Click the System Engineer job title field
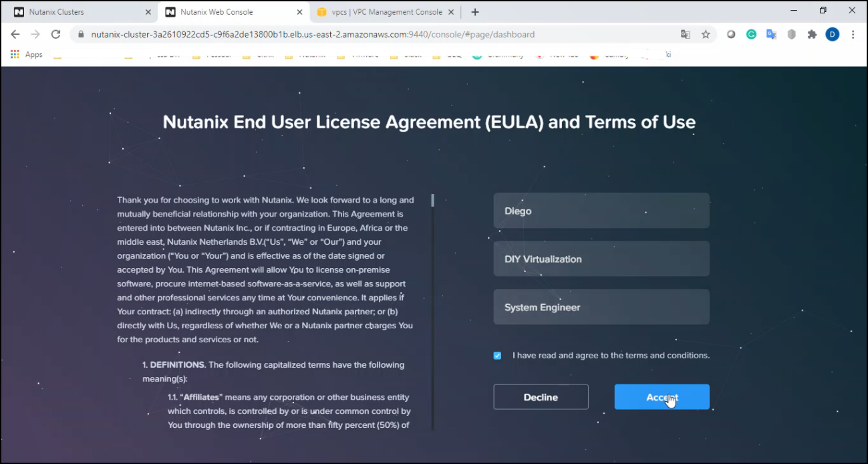Viewport: 868px width, 464px height. [601, 307]
